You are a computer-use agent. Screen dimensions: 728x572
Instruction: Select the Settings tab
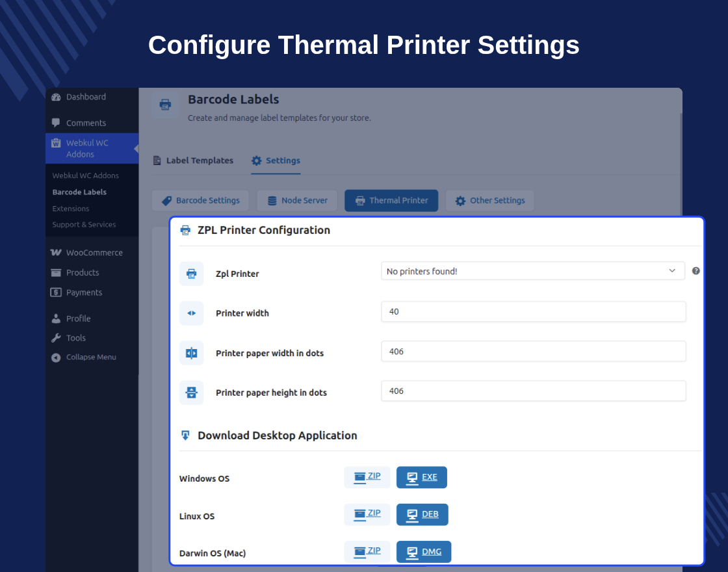(x=276, y=161)
